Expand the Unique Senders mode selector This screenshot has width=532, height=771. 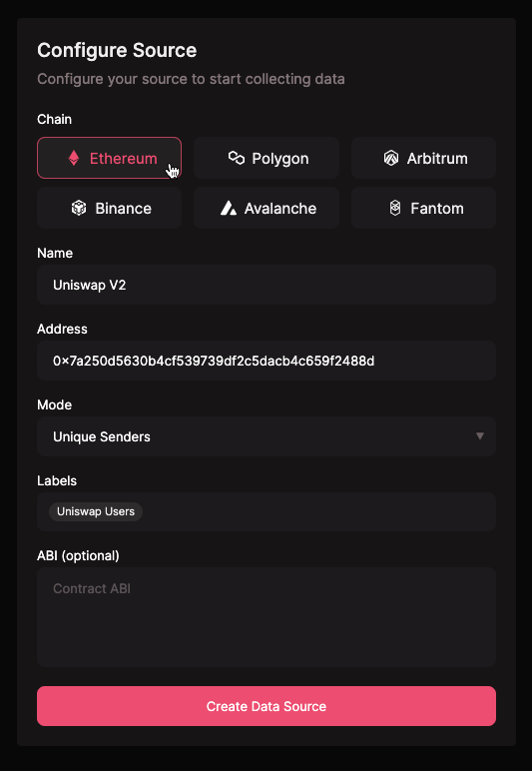pos(266,436)
